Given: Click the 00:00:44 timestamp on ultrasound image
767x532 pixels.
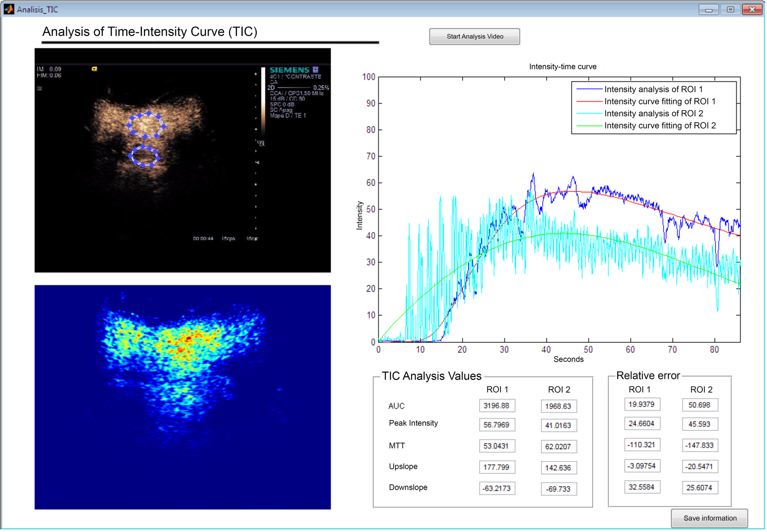Looking at the screenshot, I should [203, 238].
